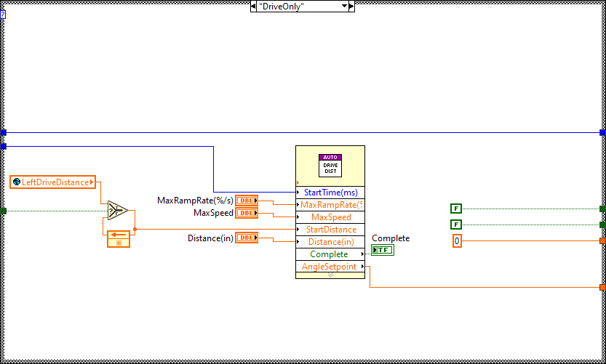Toggle the lower False boolean constant
The width and height of the screenshot is (606, 364).
tap(456, 225)
